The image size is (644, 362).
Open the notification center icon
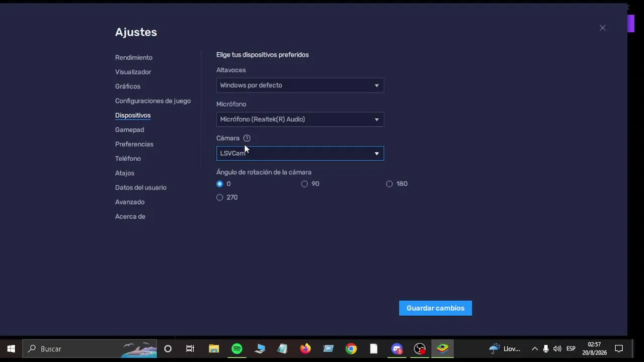[619, 349]
